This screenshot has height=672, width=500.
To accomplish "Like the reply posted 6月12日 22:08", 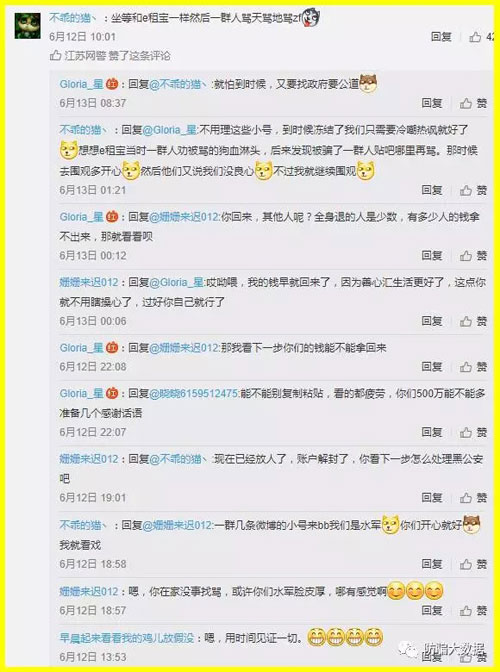I will pos(466,367).
